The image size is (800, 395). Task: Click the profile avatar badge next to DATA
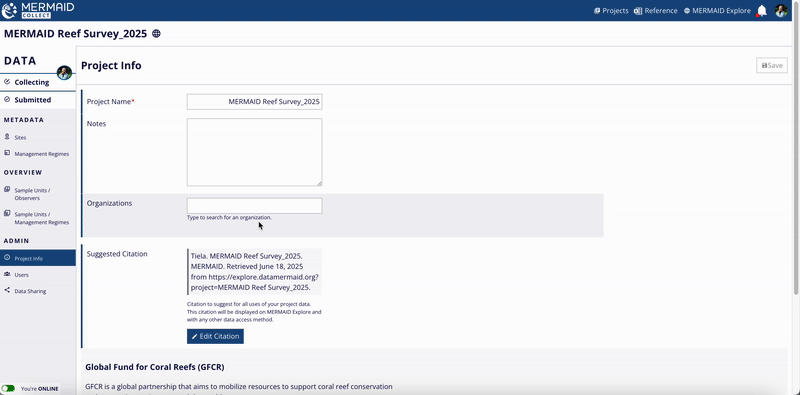coord(64,73)
